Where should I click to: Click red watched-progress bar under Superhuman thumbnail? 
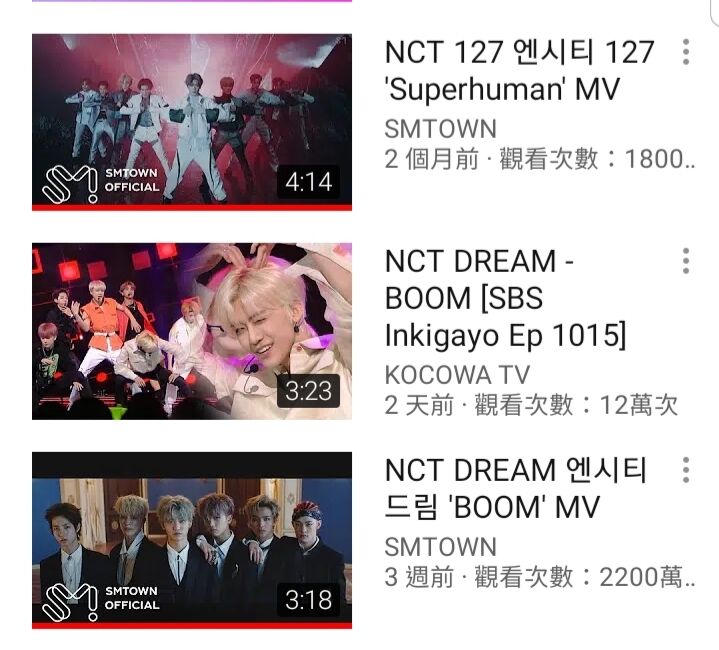(x=192, y=208)
